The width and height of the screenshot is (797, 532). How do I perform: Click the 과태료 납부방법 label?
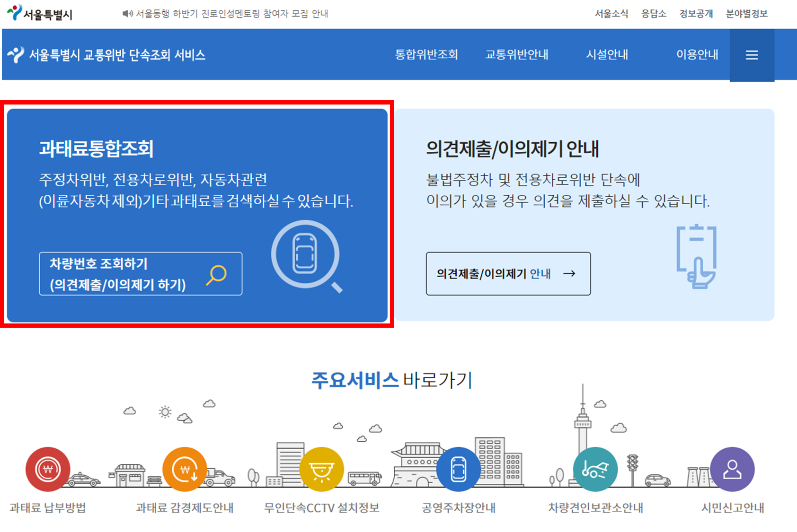click(x=48, y=508)
